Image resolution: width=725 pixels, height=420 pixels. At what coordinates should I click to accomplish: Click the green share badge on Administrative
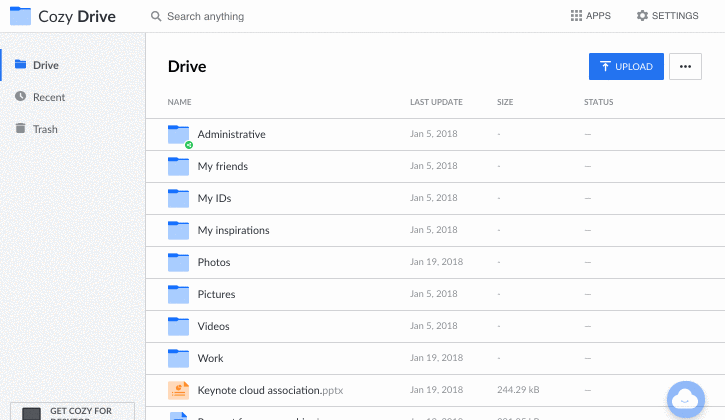click(189, 145)
